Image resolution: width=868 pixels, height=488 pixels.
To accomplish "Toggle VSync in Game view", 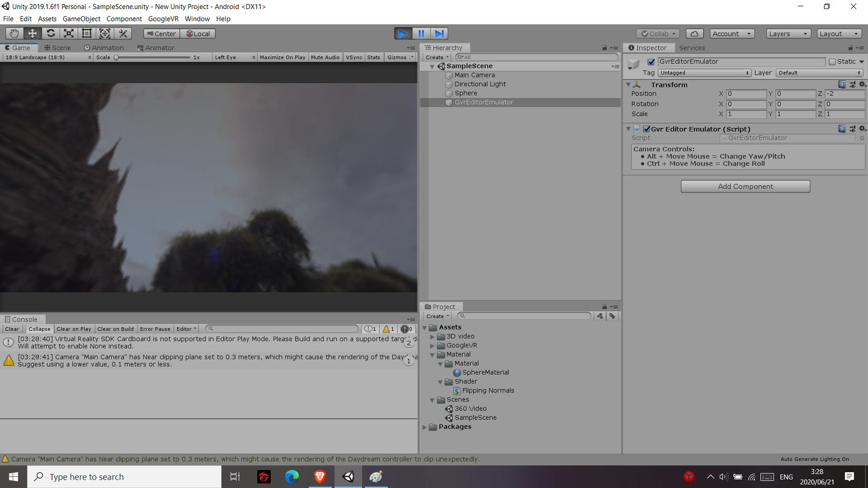I will [354, 57].
